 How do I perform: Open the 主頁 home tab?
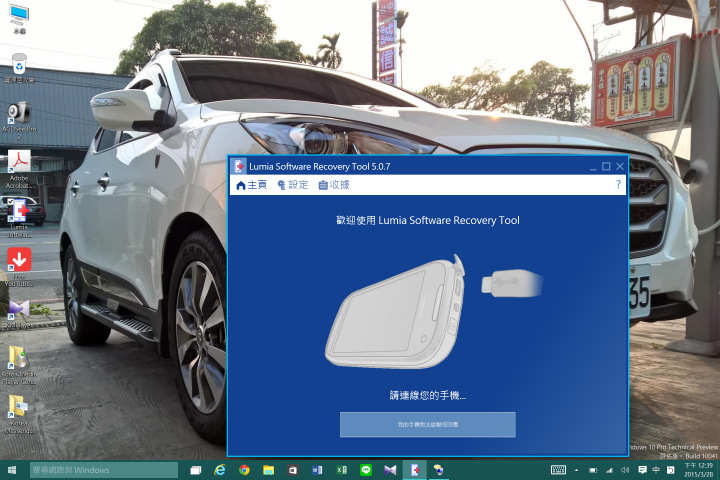pos(251,185)
